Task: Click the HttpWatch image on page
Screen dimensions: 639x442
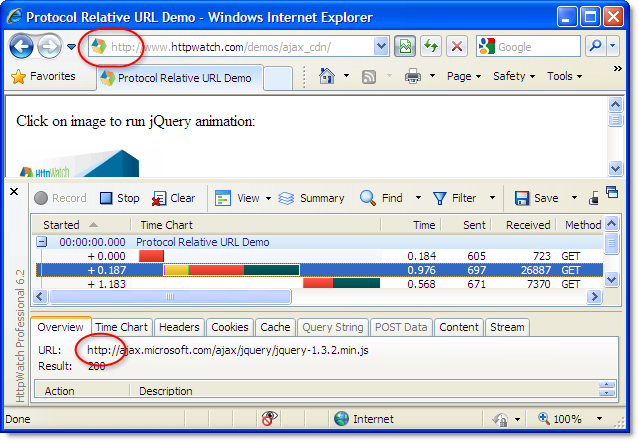Action: [79, 164]
